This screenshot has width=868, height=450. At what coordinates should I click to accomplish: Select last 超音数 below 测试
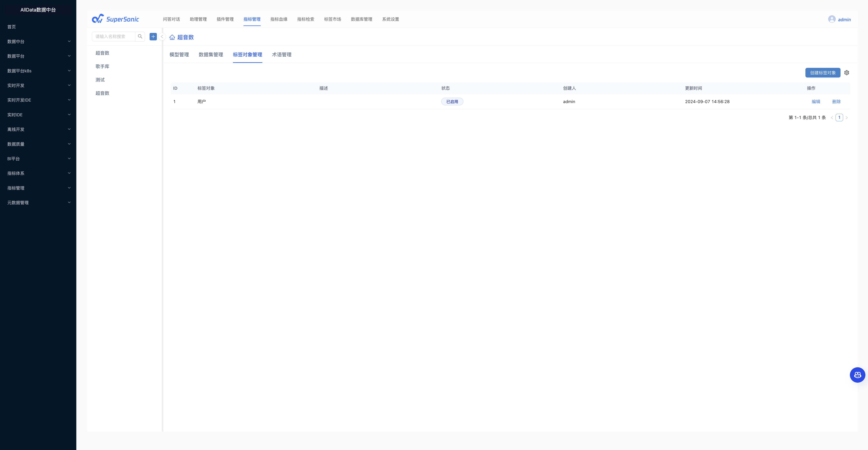click(102, 93)
